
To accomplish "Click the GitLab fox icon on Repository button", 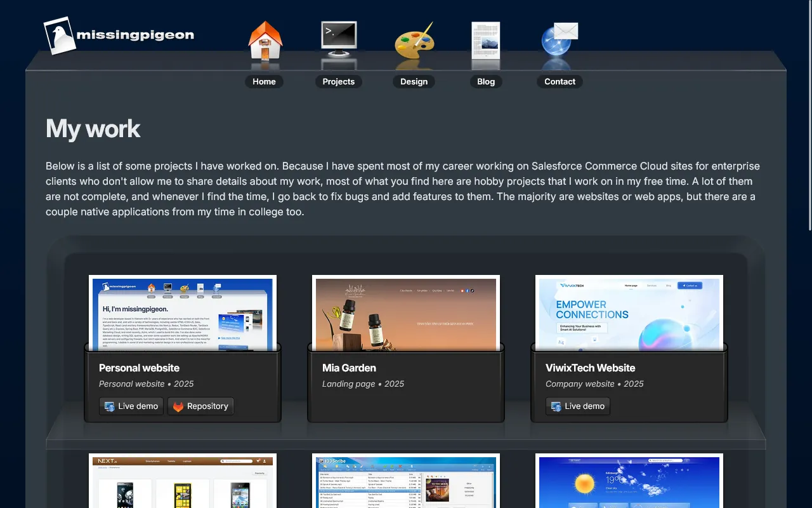I will click(x=178, y=406).
